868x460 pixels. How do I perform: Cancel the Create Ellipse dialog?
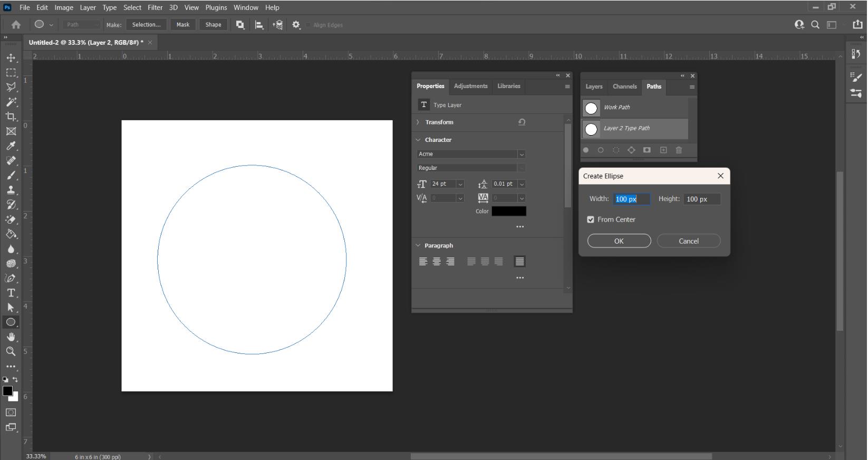(688, 241)
